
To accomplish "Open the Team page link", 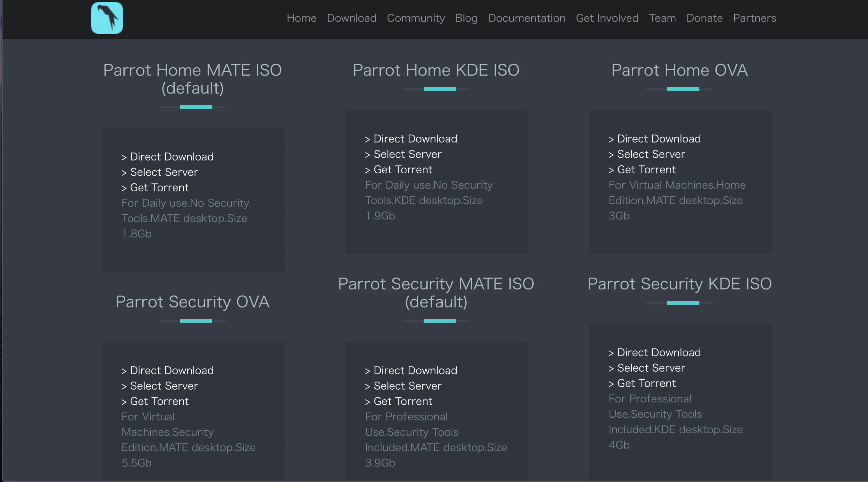I will [662, 18].
